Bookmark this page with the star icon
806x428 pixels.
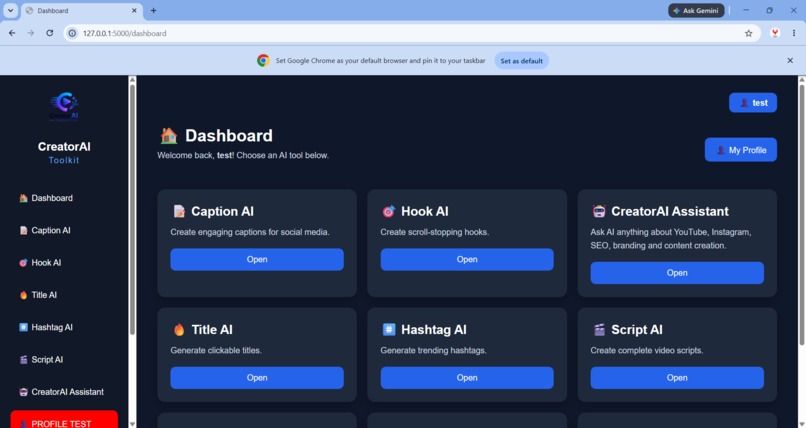[x=748, y=33]
